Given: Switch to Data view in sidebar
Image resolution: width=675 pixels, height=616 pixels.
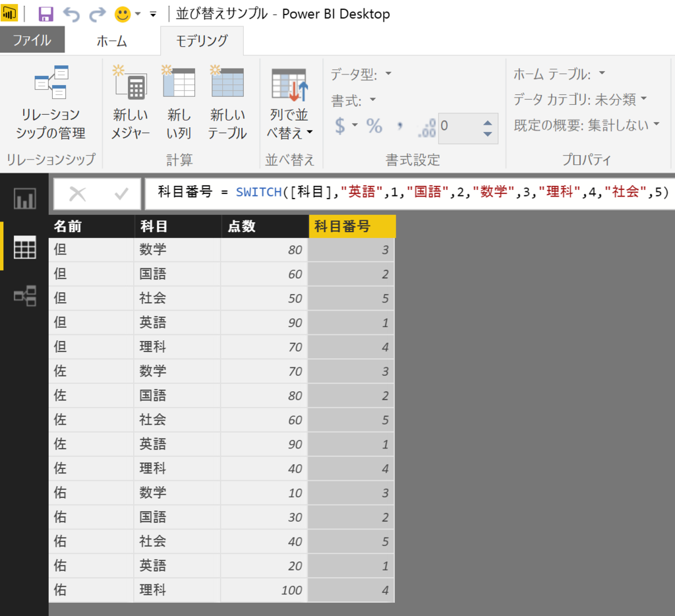Looking at the screenshot, I should pyautogui.click(x=24, y=247).
